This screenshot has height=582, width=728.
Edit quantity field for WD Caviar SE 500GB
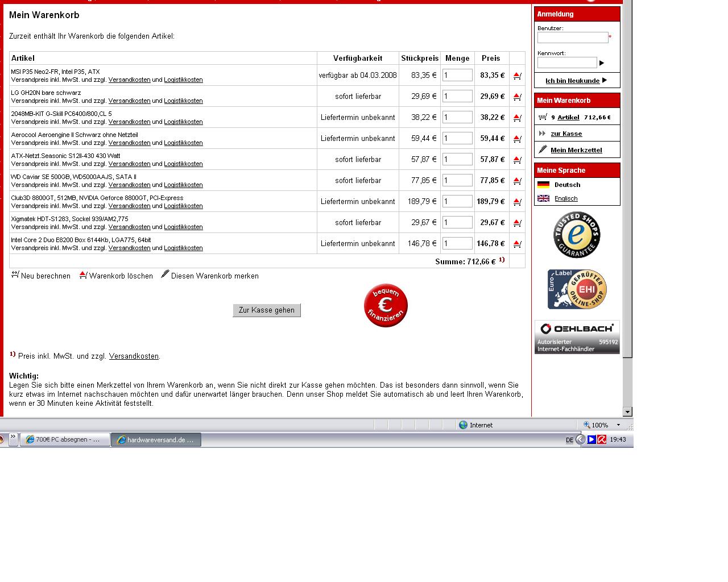tap(457, 180)
